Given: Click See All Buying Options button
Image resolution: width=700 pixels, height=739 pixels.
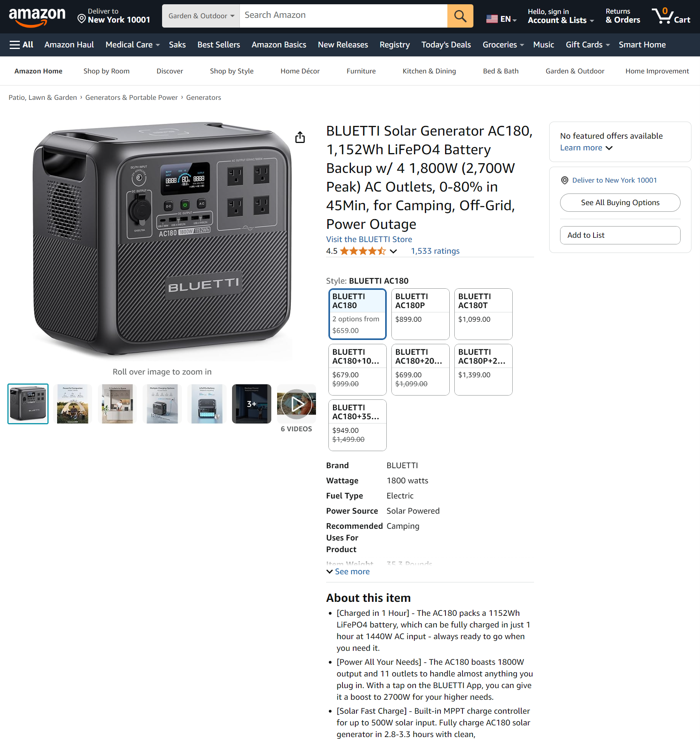Looking at the screenshot, I should coord(620,202).
